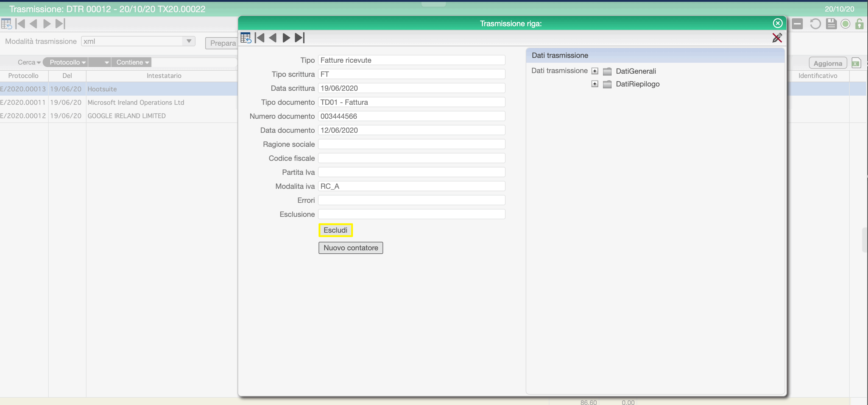Click the minus delete icon in main toolbar
Viewport: 868px width, 405px height.
coord(797,23)
